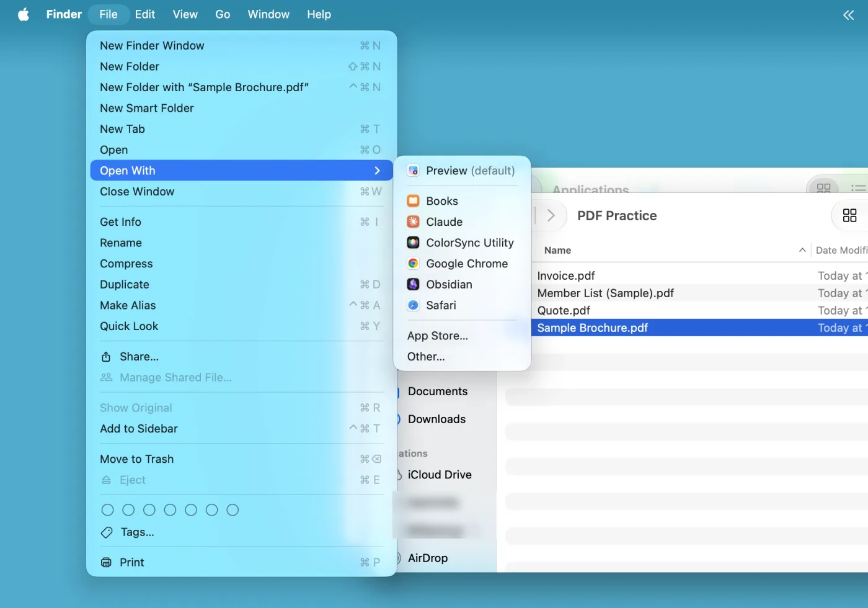
Task: Click the Print printer icon
Action: (x=106, y=563)
